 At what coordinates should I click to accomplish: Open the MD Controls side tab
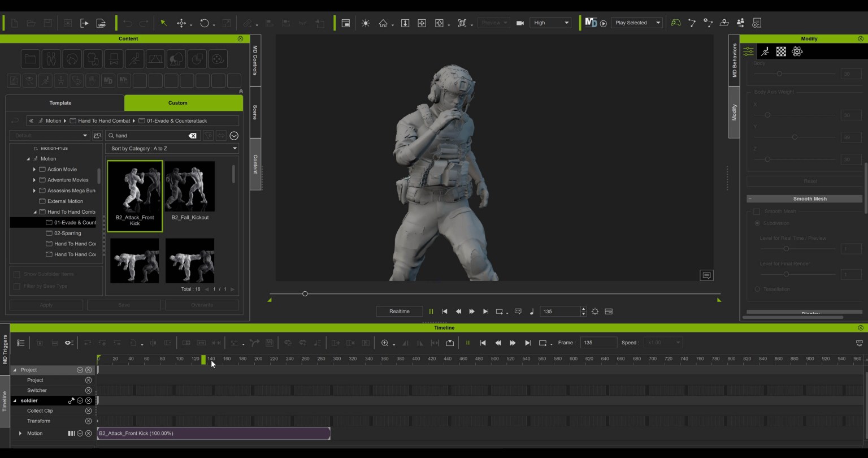255,61
